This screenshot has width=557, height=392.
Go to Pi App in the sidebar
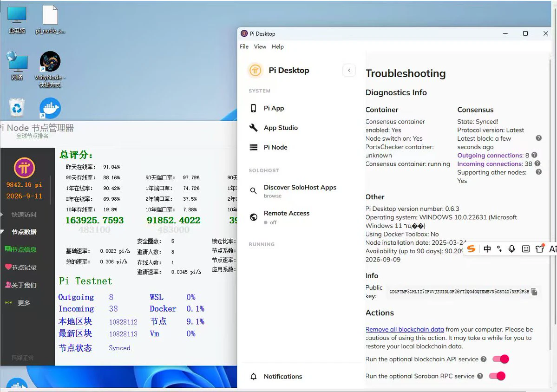274,108
